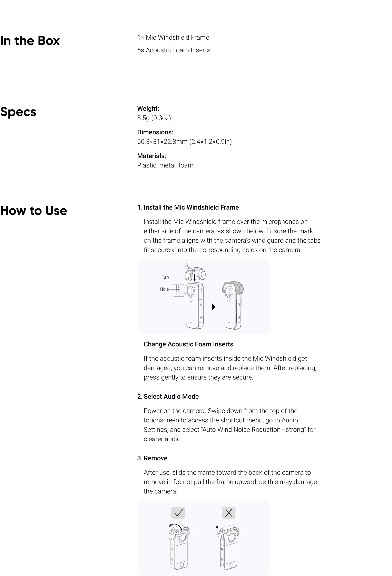Click the black triangle arrow between camera drawings
Screen dimensions: 392x576
pyautogui.click(x=214, y=307)
